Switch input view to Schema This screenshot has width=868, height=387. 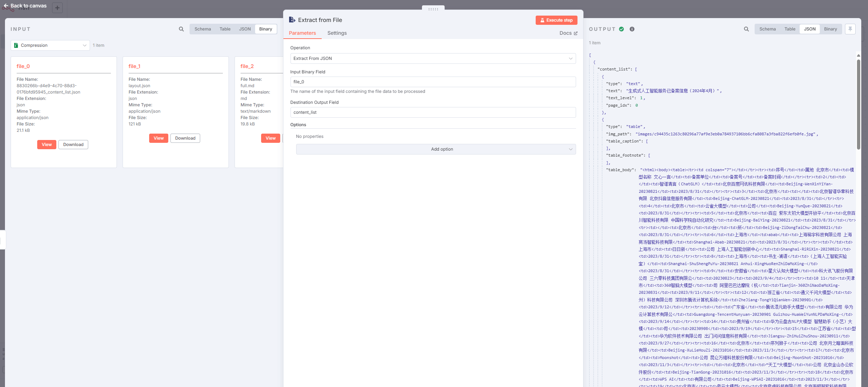coord(202,29)
